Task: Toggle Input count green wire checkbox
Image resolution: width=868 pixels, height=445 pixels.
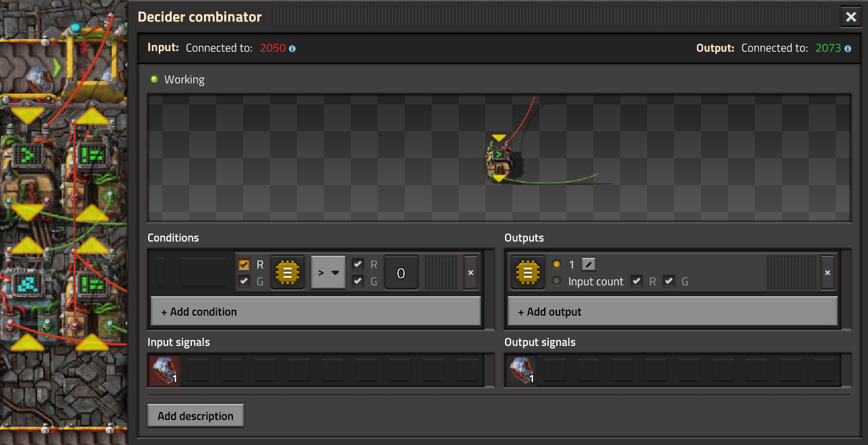Action: 669,281
